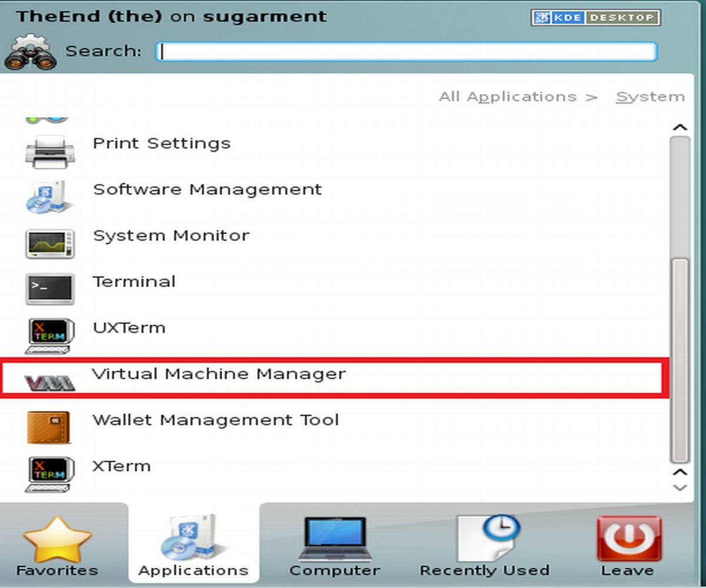Open Software Management icon
The height and width of the screenshot is (588, 706).
tap(50, 197)
